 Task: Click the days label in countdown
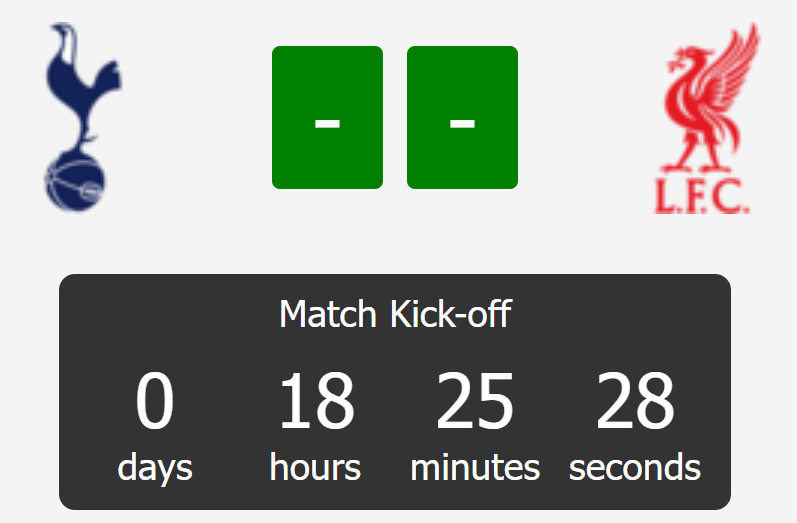tap(155, 468)
